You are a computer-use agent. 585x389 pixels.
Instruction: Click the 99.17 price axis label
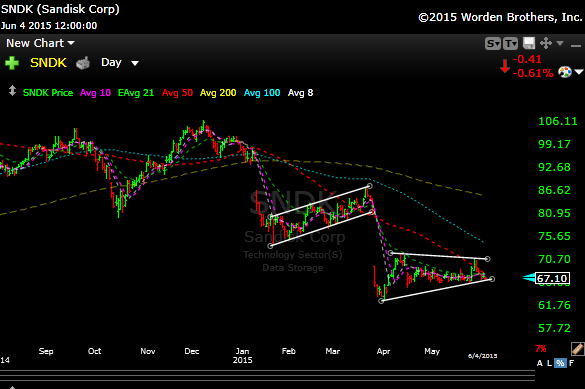pos(554,144)
